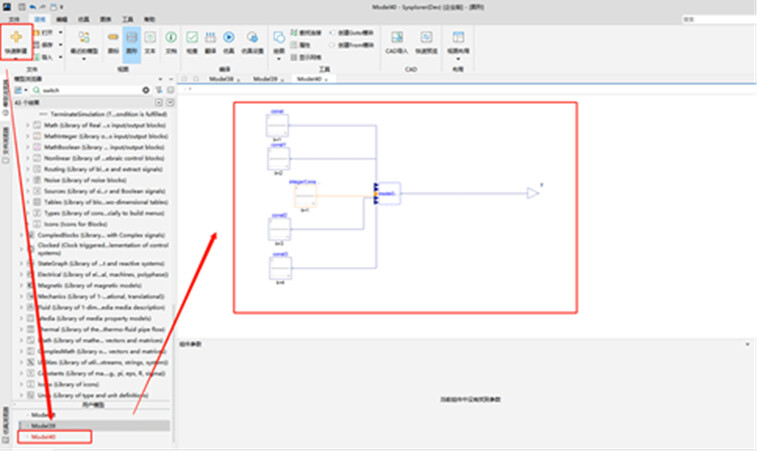The width and height of the screenshot is (758, 452).
Task: Expand the Mechanics library tree node
Action: pos(22,296)
